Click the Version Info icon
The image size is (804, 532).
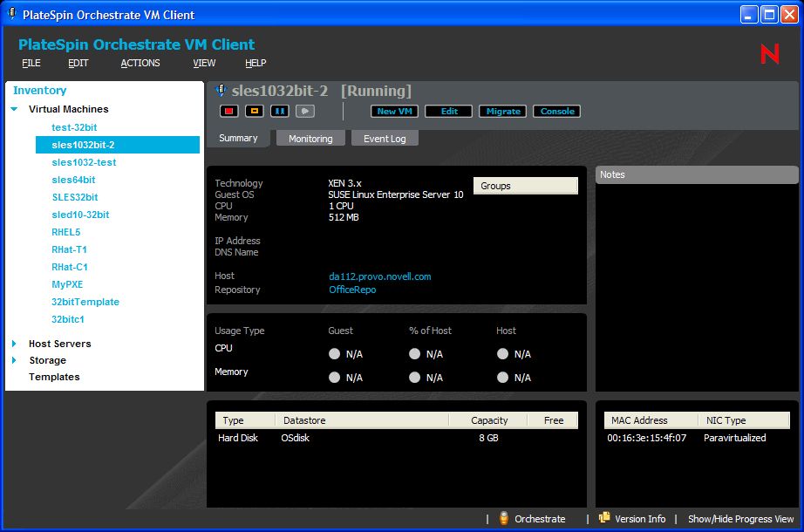(x=604, y=518)
